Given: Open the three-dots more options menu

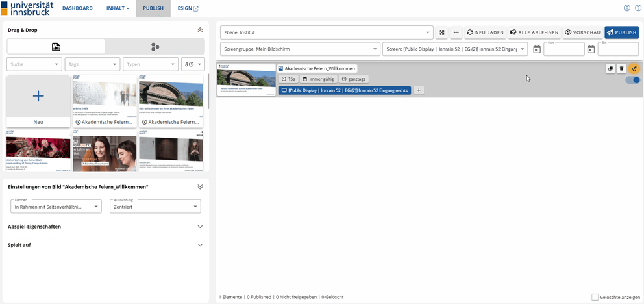Looking at the screenshot, I should pos(456,32).
